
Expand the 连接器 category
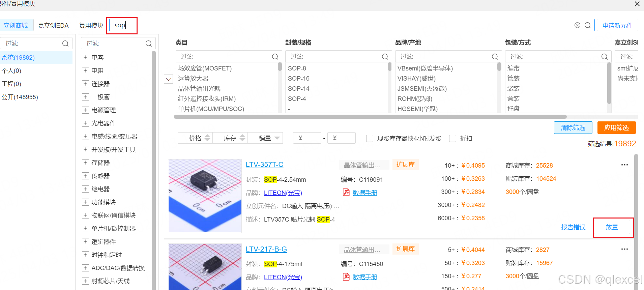[85, 84]
